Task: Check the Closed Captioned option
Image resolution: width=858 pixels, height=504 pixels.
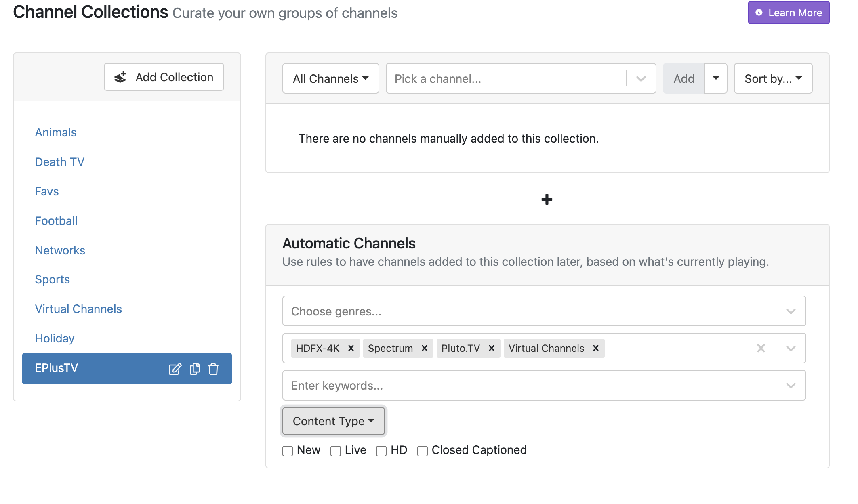Action: [x=423, y=451]
